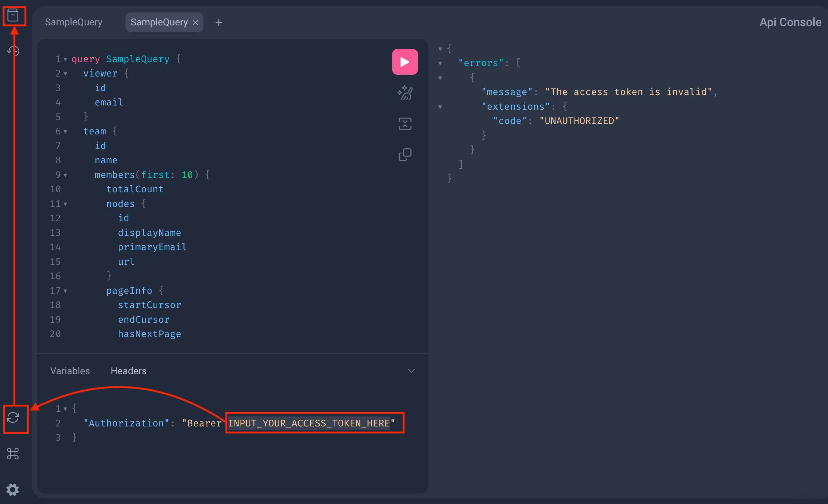
Task: Click the "message" key in response
Action: click(x=507, y=92)
